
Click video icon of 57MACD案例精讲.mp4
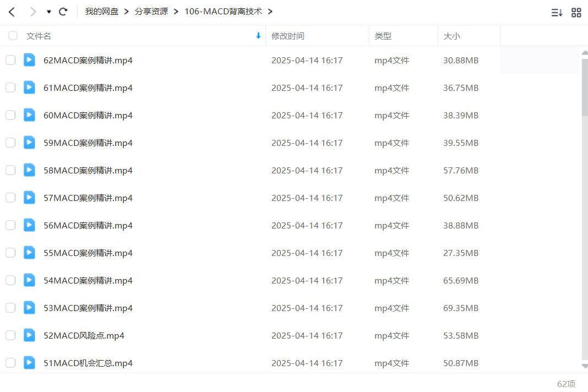(x=29, y=198)
